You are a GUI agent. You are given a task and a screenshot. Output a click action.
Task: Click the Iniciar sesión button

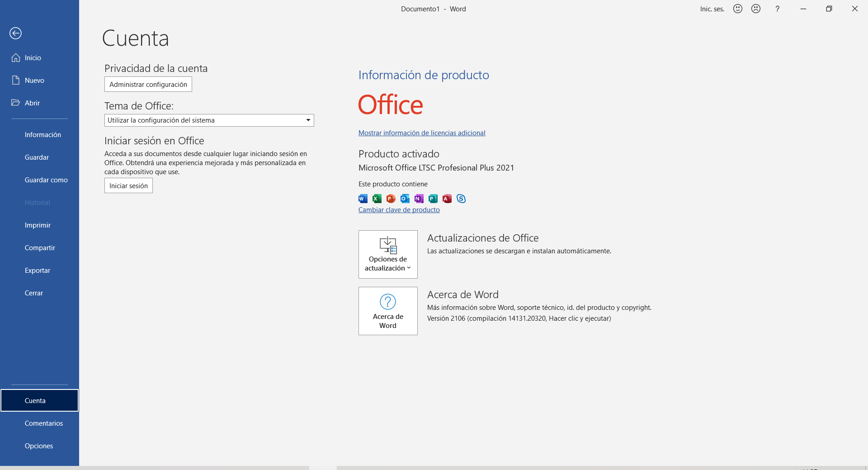tap(128, 185)
